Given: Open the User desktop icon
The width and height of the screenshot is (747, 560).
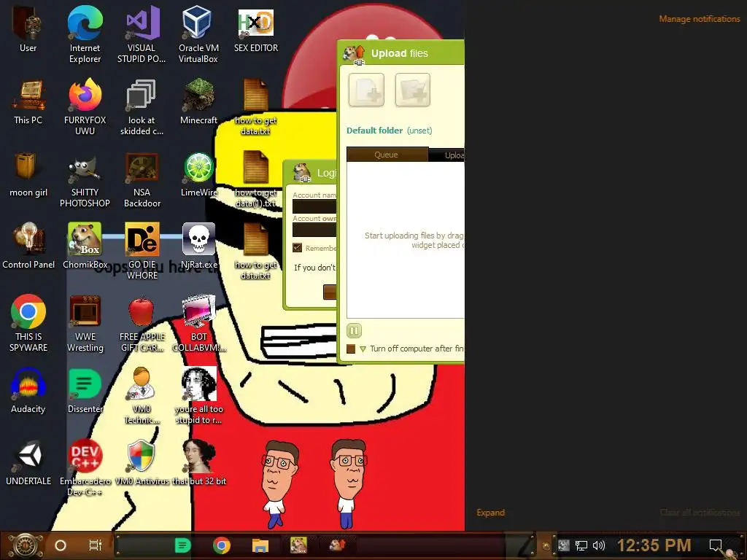Looking at the screenshot, I should 28,28.
